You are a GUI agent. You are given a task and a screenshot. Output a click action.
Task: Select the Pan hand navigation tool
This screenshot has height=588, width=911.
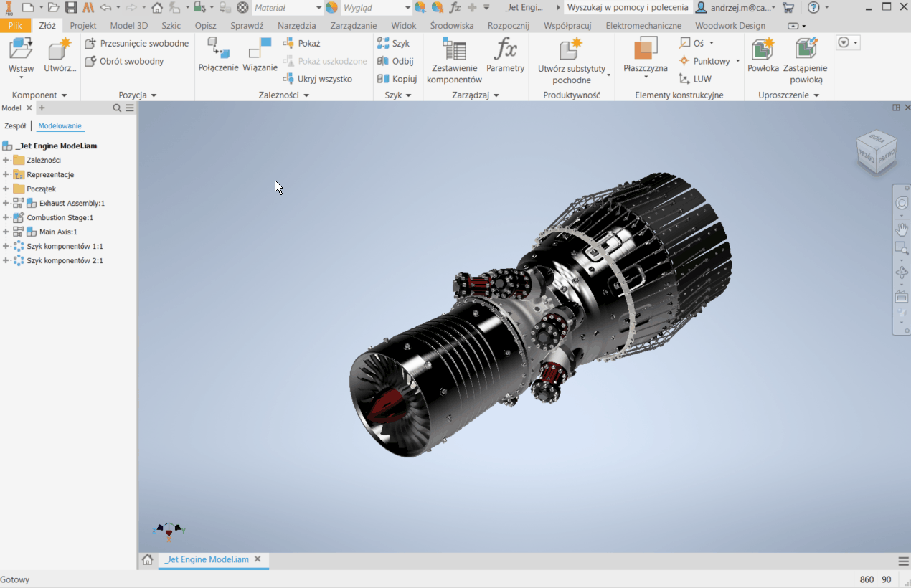point(902,229)
